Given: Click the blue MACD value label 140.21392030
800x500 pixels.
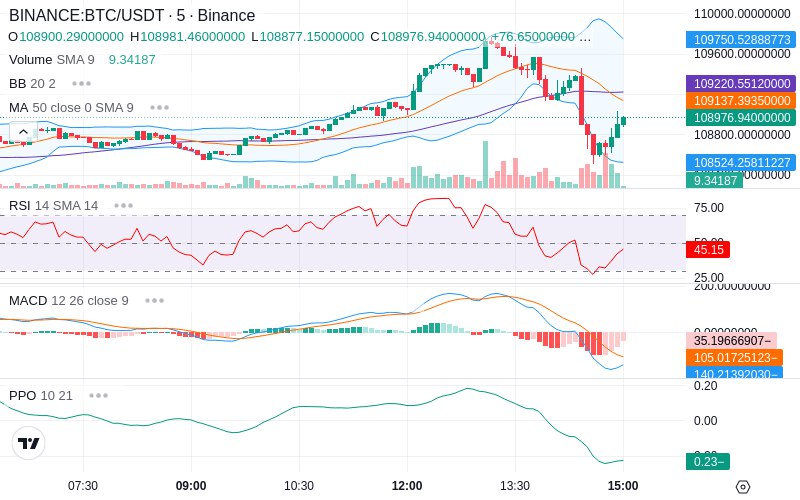Looking at the screenshot, I should tap(734, 372).
